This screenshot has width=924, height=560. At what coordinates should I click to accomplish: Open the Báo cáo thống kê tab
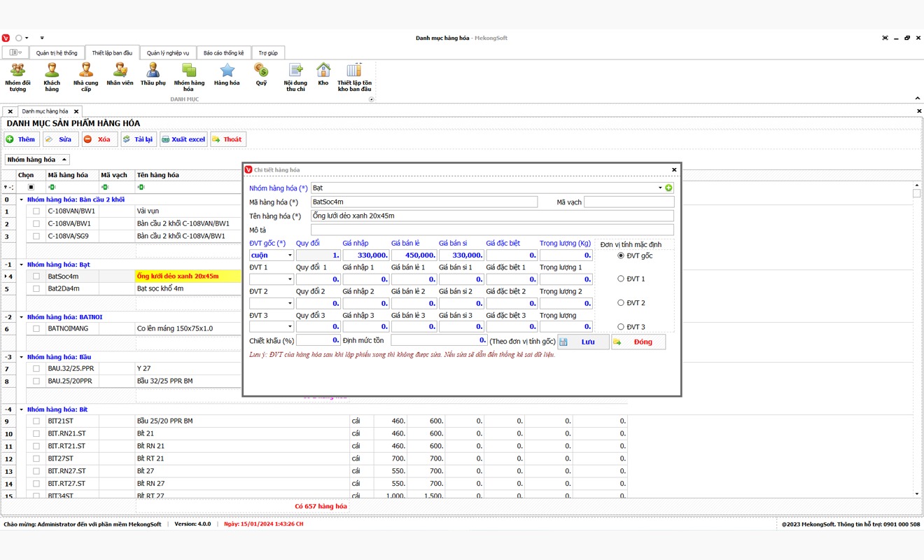tap(223, 53)
